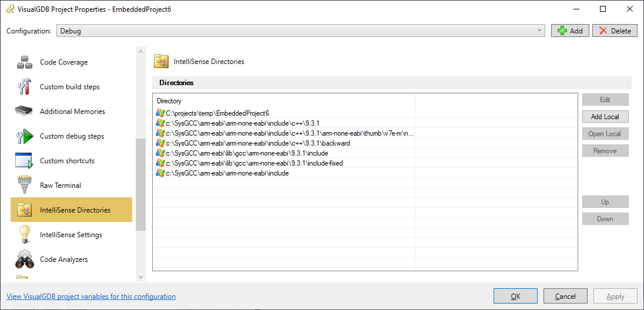Click the Add Local button
The height and width of the screenshot is (310, 644).
tap(605, 117)
